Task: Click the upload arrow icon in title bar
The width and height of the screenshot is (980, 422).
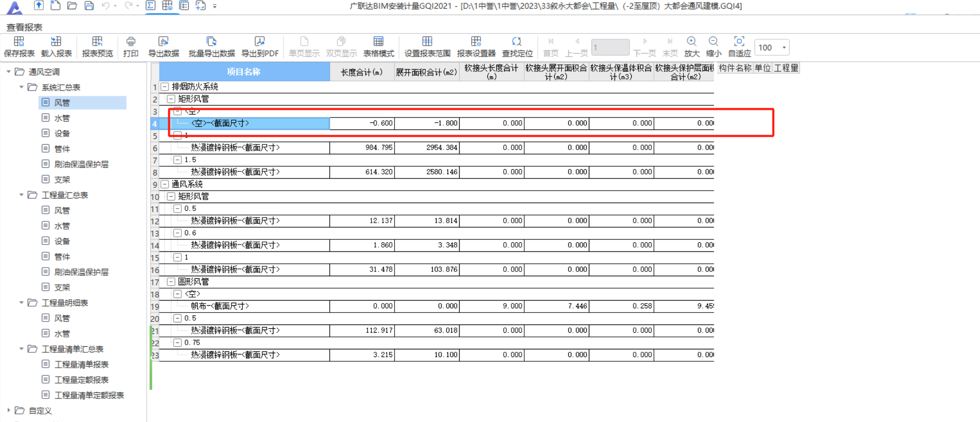Action: click(x=39, y=6)
